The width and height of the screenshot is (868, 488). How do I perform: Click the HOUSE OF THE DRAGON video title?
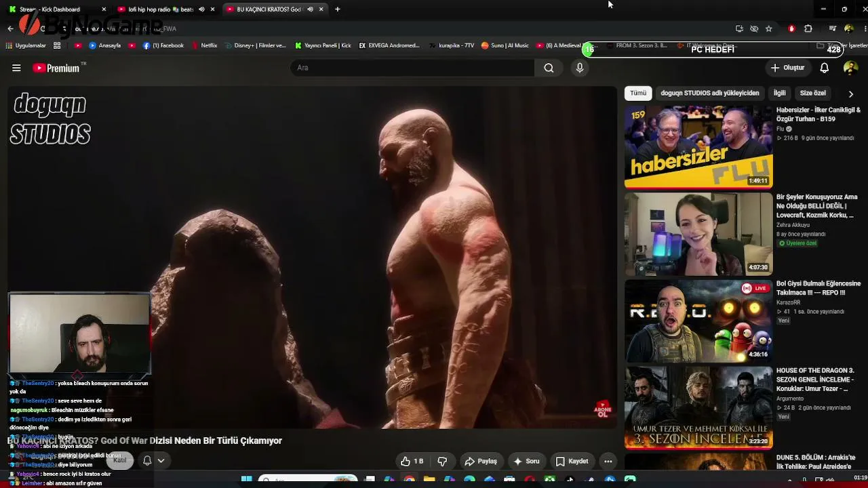[x=815, y=380]
